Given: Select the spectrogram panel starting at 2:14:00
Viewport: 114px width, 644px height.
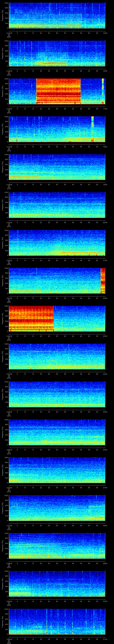Looking at the screenshot, I should pos(57,16).
